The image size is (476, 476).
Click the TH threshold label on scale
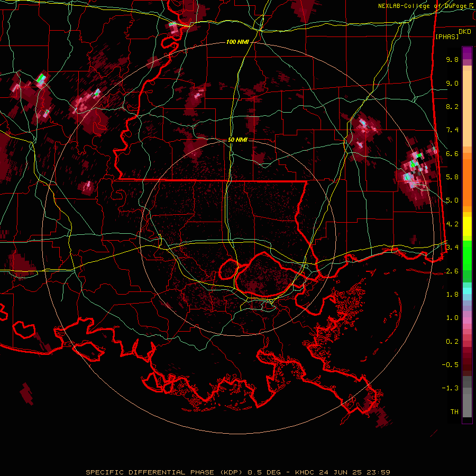coord(454,412)
